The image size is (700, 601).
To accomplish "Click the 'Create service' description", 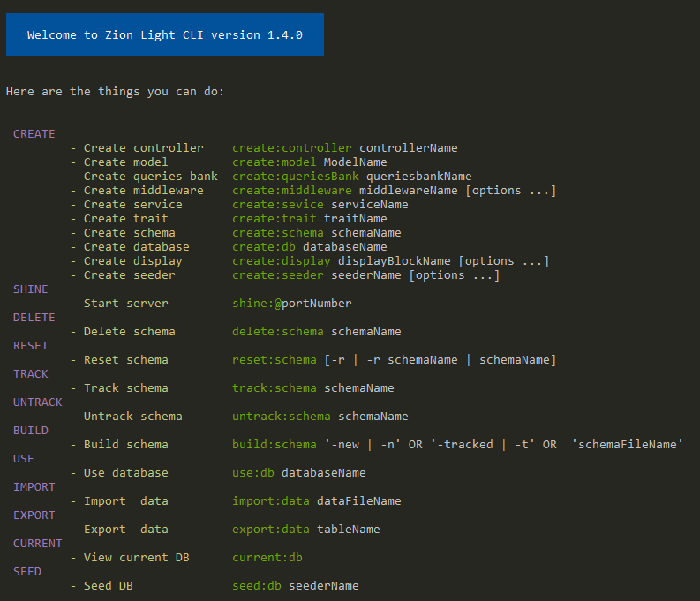I will pos(133,205).
